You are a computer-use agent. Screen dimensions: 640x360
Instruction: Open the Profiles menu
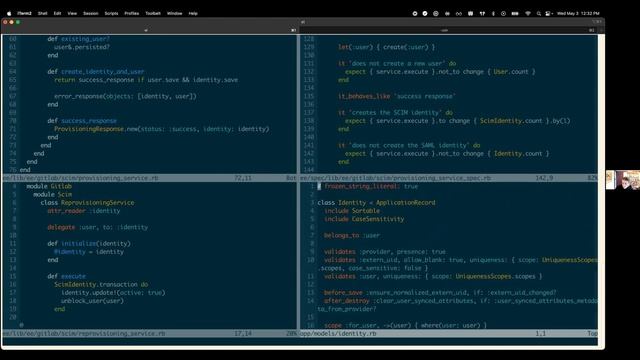point(131,13)
